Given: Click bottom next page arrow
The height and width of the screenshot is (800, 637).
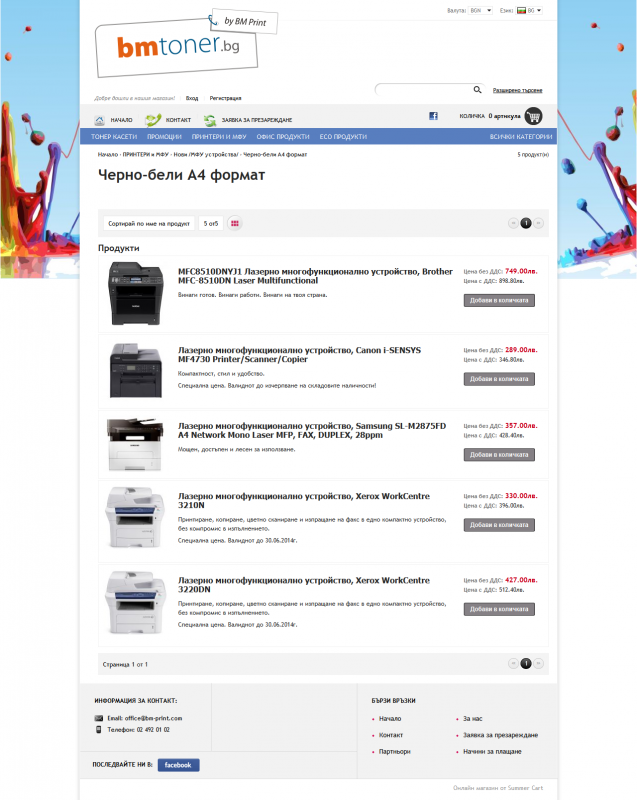Looking at the screenshot, I should coord(539,663).
